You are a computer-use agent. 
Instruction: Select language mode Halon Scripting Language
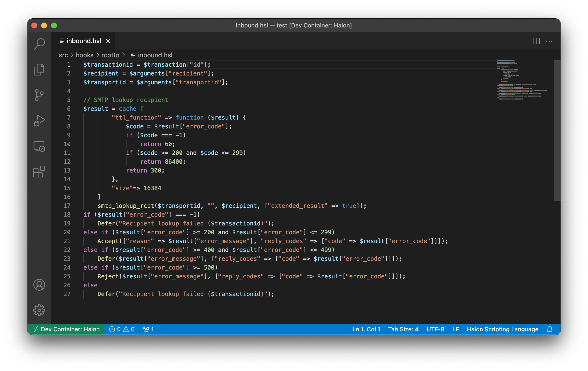pyautogui.click(x=502, y=329)
